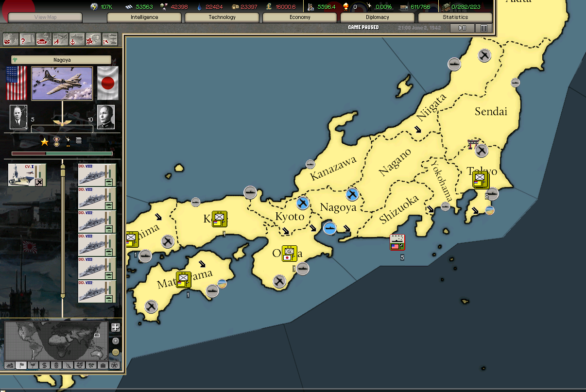This screenshot has width=586, height=392.
Task: Open the naval forces list (anchor icon)
Action: pyautogui.click(x=77, y=39)
